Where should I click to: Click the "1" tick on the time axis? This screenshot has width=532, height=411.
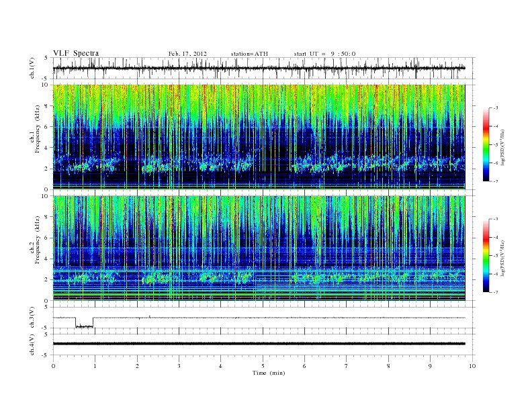pyautogui.click(x=95, y=366)
